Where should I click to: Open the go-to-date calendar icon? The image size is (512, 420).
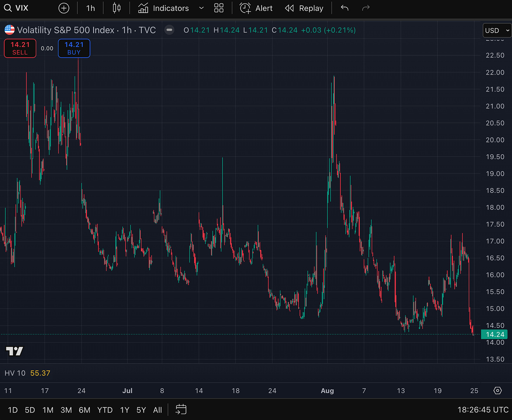click(181, 409)
